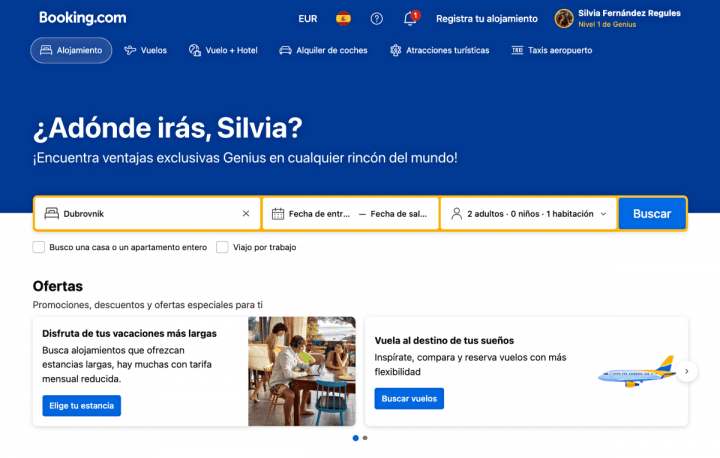
Task: Click the Booking.com logo
Action: coord(83,18)
